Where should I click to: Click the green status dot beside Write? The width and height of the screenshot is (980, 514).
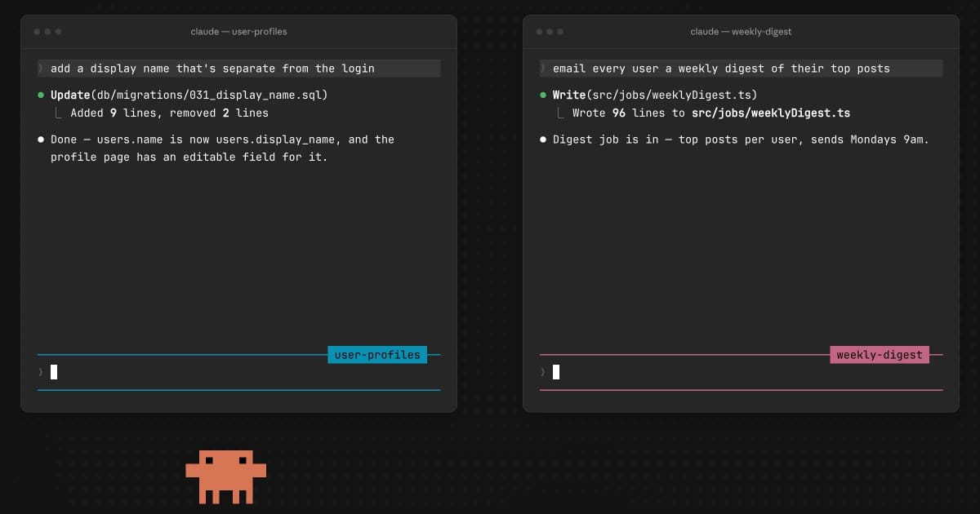[543, 95]
